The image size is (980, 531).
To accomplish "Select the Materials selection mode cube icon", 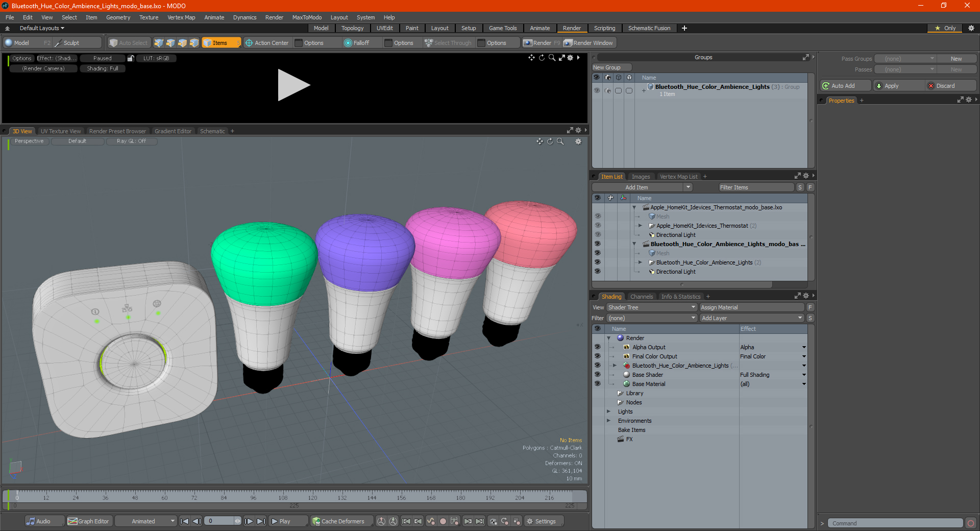I will [x=194, y=43].
